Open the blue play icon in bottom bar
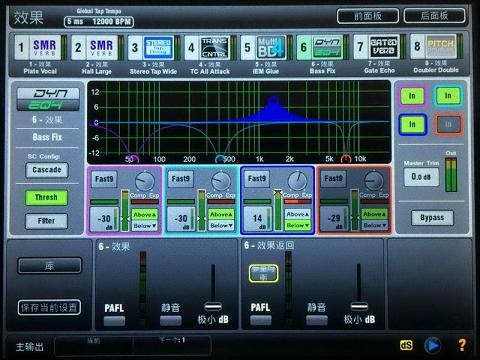 [433, 345]
